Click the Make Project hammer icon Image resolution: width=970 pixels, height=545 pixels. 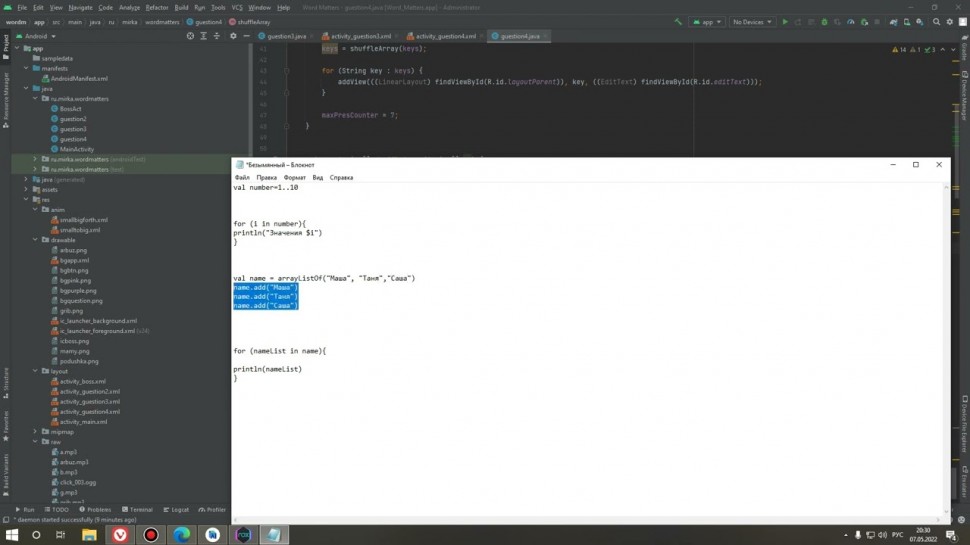tap(679, 21)
